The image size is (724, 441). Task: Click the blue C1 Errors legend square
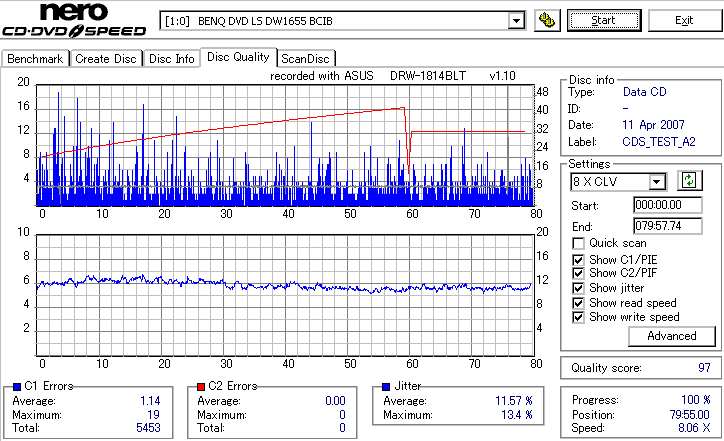(17, 387)
